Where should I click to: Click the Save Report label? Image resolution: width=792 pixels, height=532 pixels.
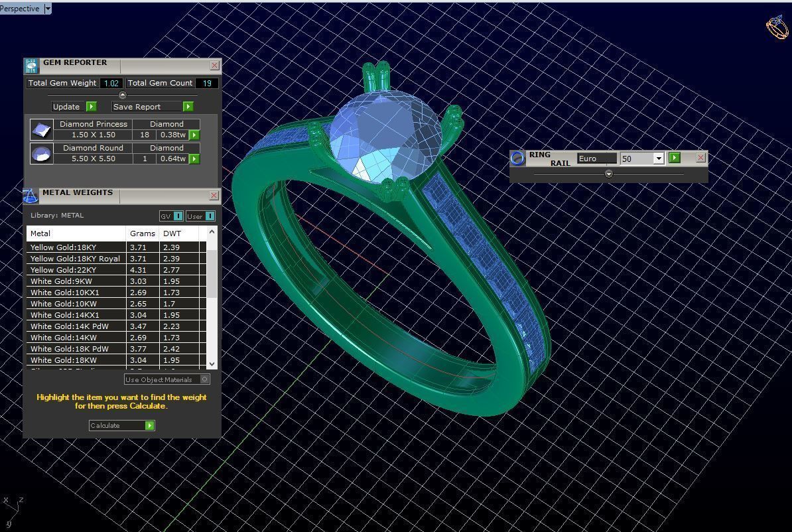tap(137, 107)
